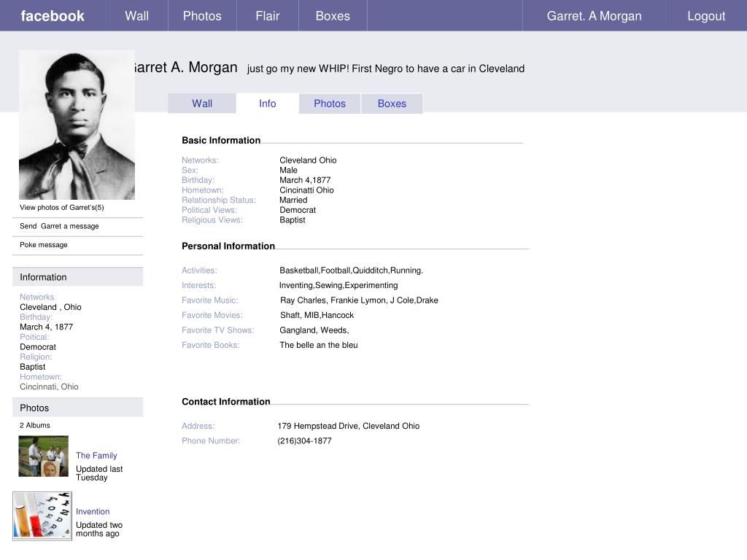Click Activities text Basketball,Football,Quidditch,Running.
747x560 pixels.
351,271
